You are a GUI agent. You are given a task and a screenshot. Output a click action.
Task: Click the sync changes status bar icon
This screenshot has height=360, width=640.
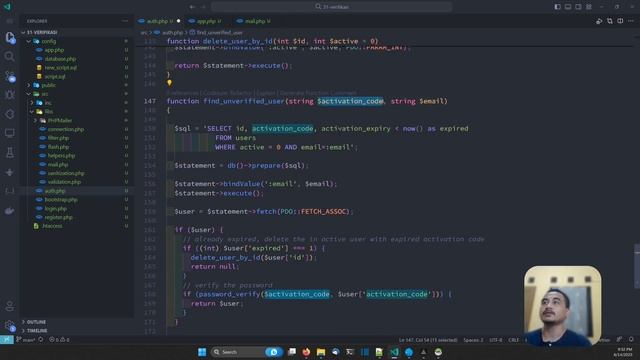click(40, 340)
